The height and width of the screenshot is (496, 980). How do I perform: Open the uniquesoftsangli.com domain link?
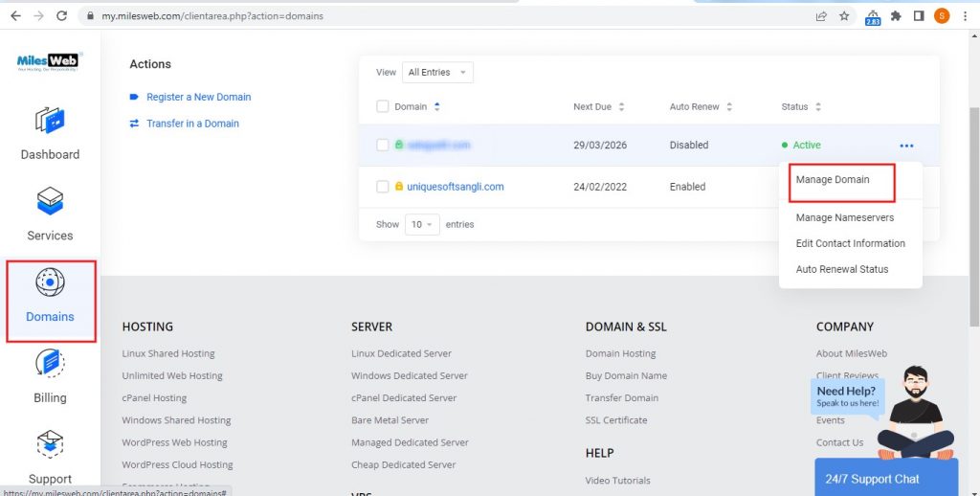pyautogui.click(x=455, y=187)
